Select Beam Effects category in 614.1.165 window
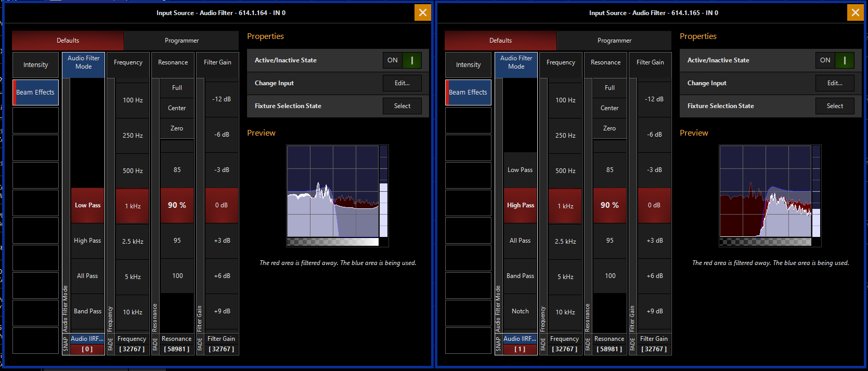868x371 pixels. tap(468, 92)
